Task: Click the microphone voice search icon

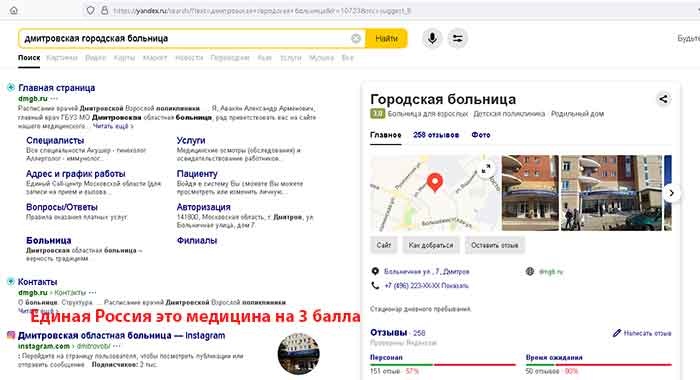Action: [432, 38]
